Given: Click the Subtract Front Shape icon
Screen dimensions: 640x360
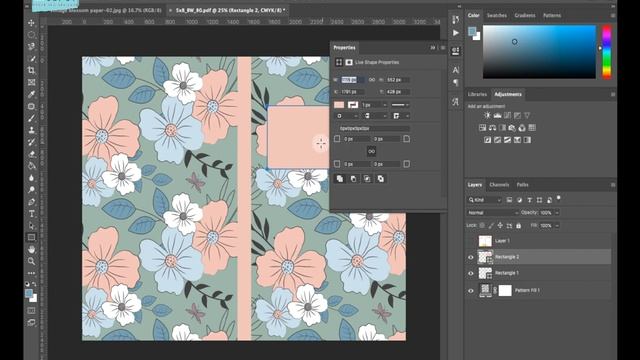Looking at the screenshot, I should point(353,179).
